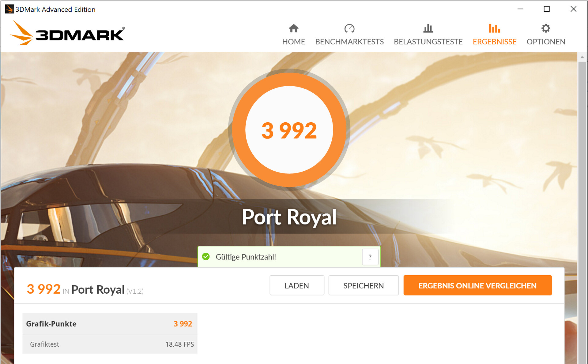Open the OPTIONEN tab label
Screen dimensions: 588x364
pyautogui.click(x=546, y=42)
